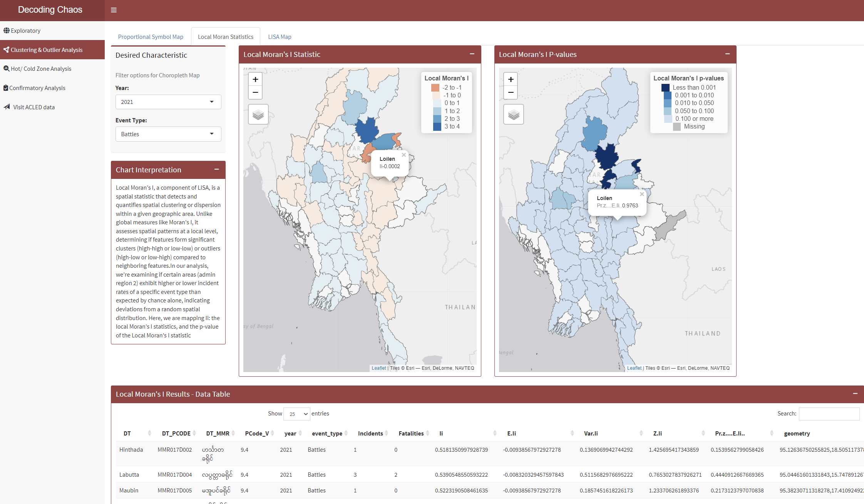Change the Show entries count dropdown
Screen dimensions: 864x504
297,414
